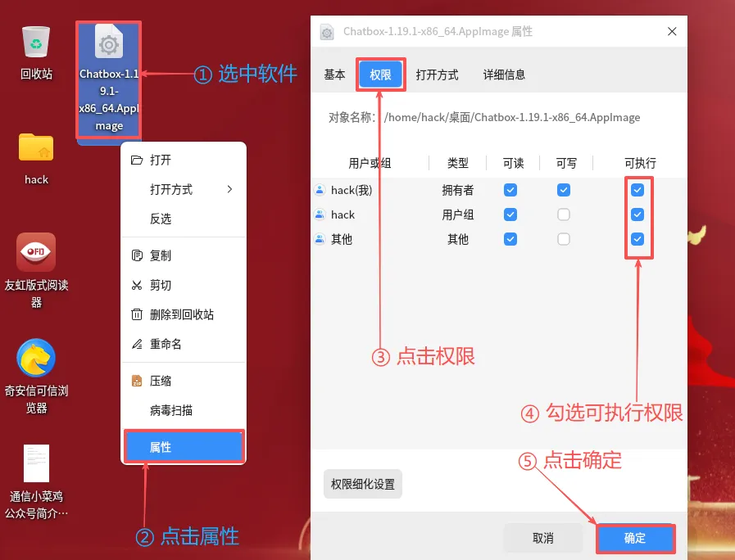Toggle executable checkbox for 其他 row

[x=637, y=239]
